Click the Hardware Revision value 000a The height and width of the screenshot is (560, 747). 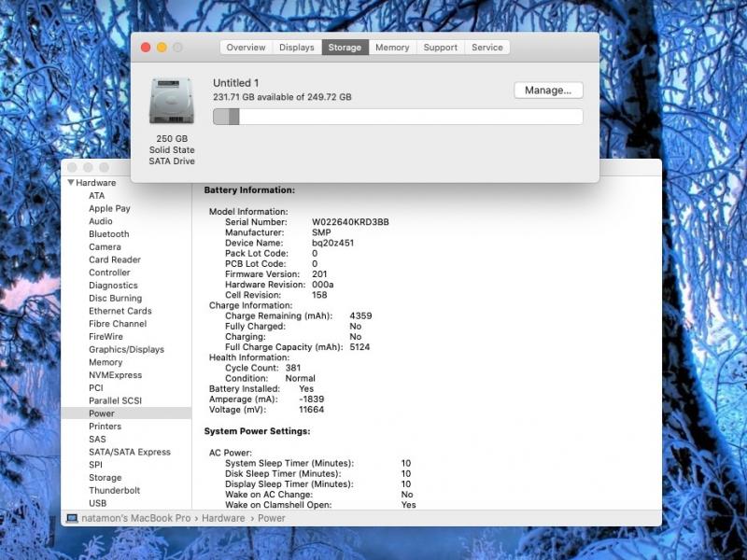click(x=322, y=285)
